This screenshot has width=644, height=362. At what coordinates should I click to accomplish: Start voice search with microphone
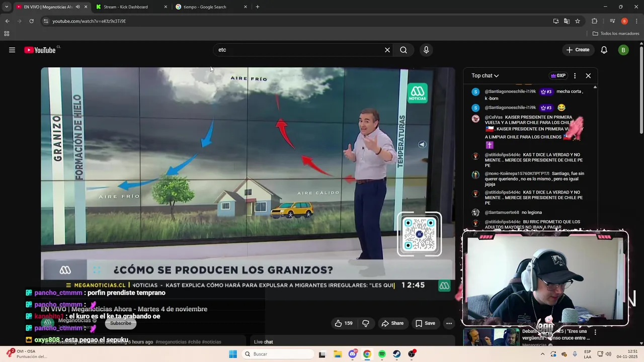pos(426,50)
